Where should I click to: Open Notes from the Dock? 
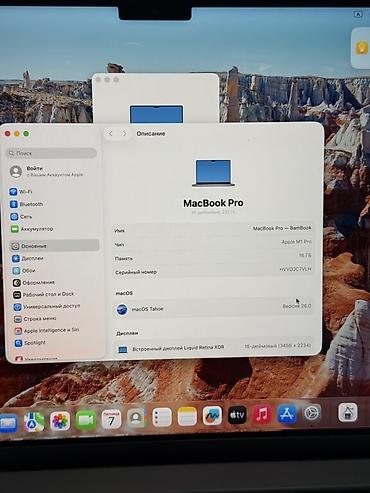187,416
